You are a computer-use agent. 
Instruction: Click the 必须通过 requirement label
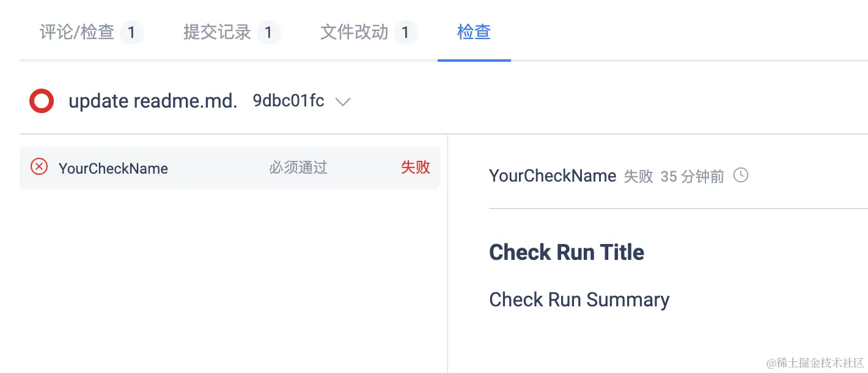point(298,168)
